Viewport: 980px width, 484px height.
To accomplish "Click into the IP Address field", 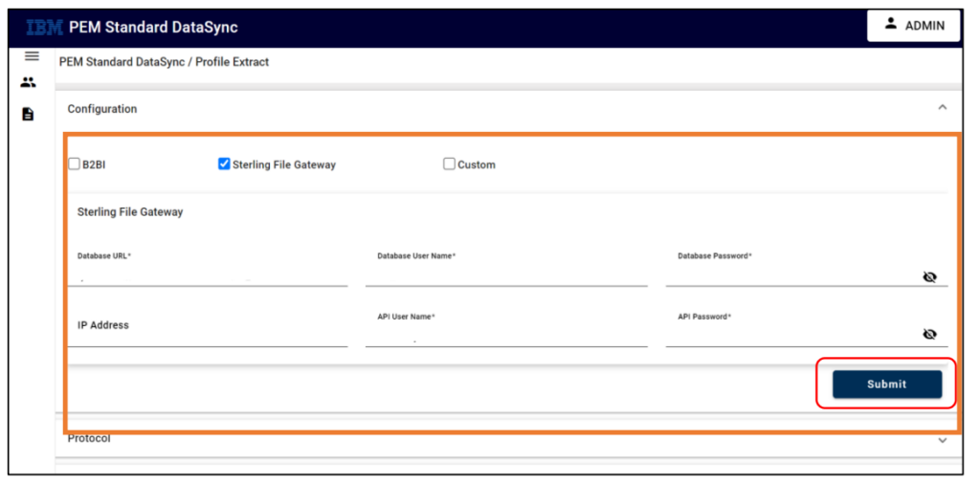I will (x=208, y=330).
